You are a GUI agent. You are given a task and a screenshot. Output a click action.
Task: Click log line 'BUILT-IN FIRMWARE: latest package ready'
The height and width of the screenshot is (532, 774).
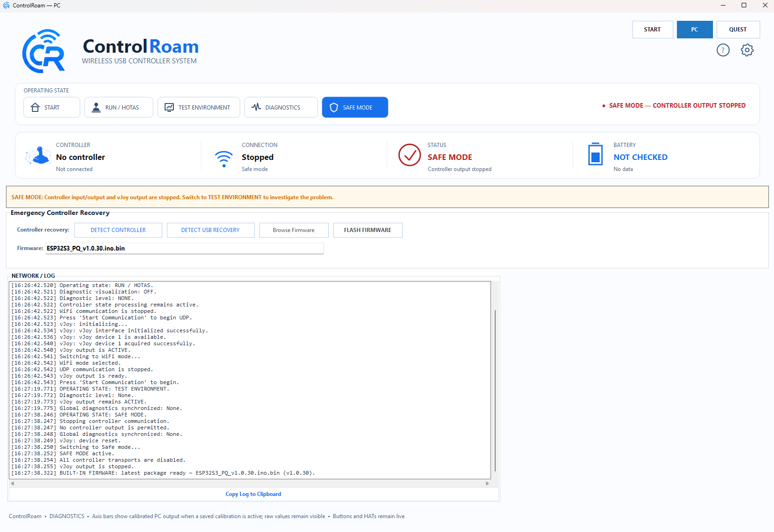(163, 473)
